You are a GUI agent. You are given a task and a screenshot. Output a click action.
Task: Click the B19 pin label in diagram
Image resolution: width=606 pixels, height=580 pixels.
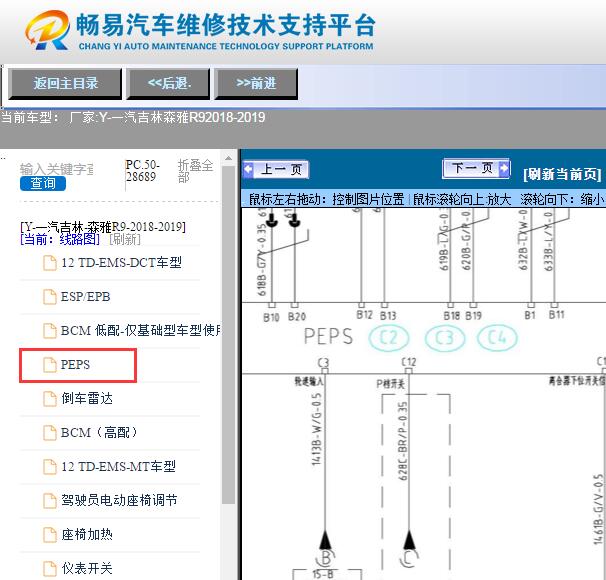click(473, 316)
